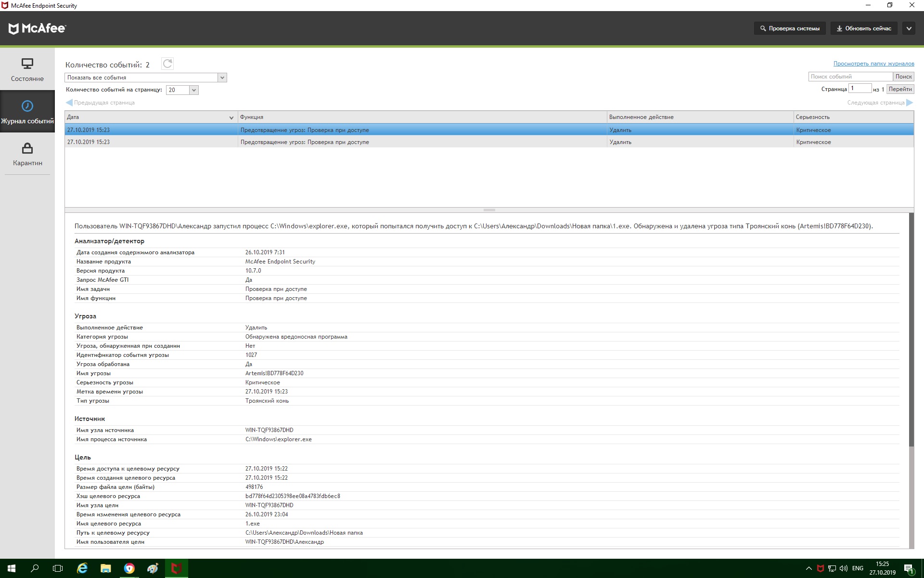Viewport: 924px width, 578px height.
Task: Click the previous page arrow icon
Action: [x=69, y=103]
